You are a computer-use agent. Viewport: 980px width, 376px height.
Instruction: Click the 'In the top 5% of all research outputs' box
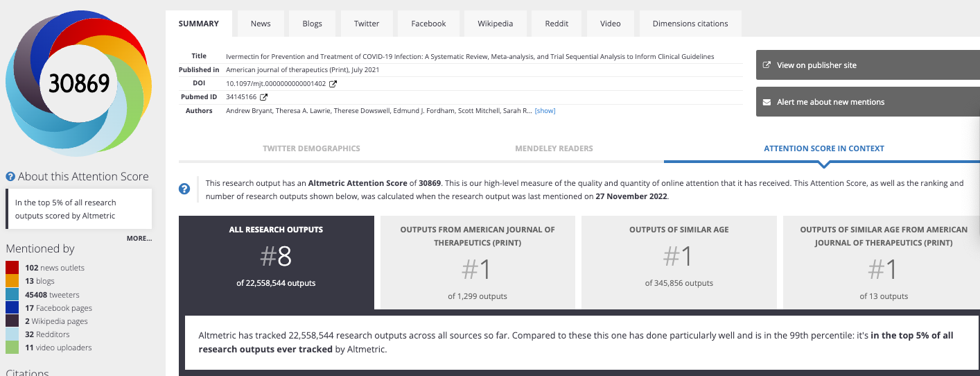[x=79, y=209]
